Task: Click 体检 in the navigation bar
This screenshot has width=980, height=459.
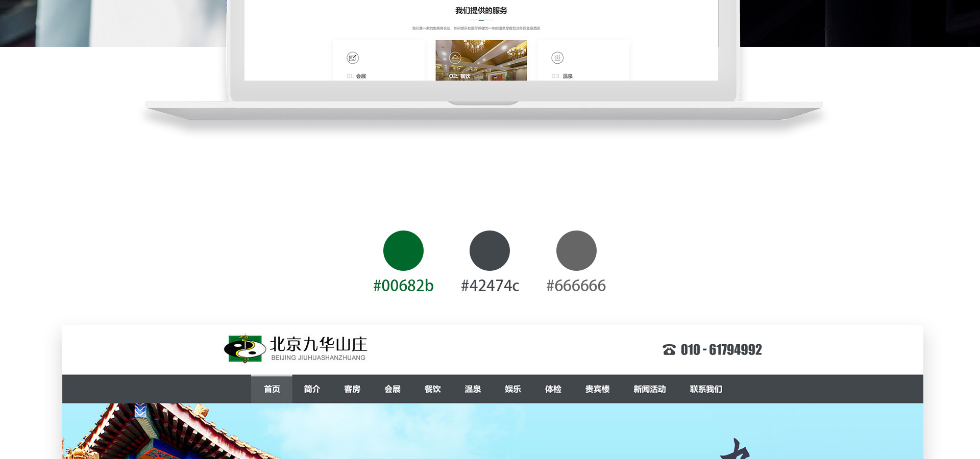Action: coord(553,389)
